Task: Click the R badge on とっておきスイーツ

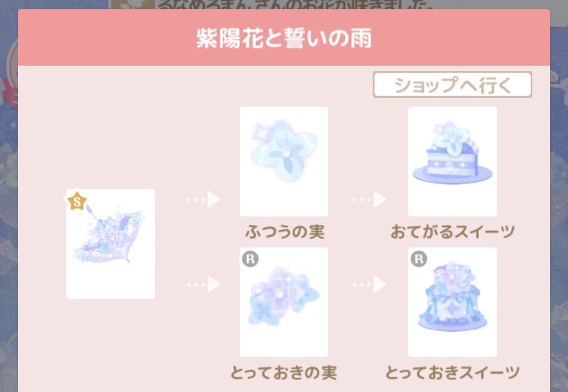Action: [419, 259]
